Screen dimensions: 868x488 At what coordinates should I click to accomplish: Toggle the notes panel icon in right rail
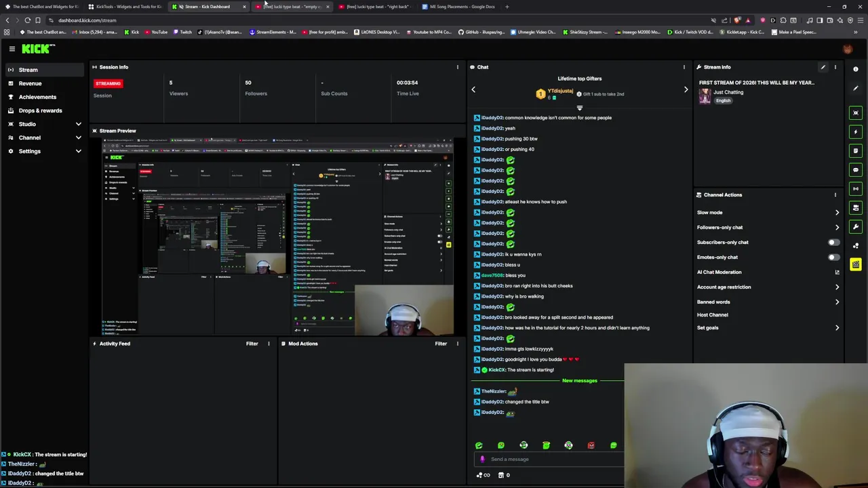[x=856, y=150]
